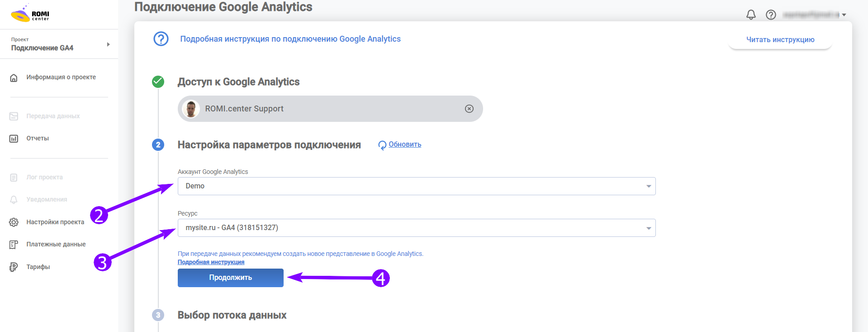Open the help question mark icon in header
868x332 pixels.
pos(771,15)
